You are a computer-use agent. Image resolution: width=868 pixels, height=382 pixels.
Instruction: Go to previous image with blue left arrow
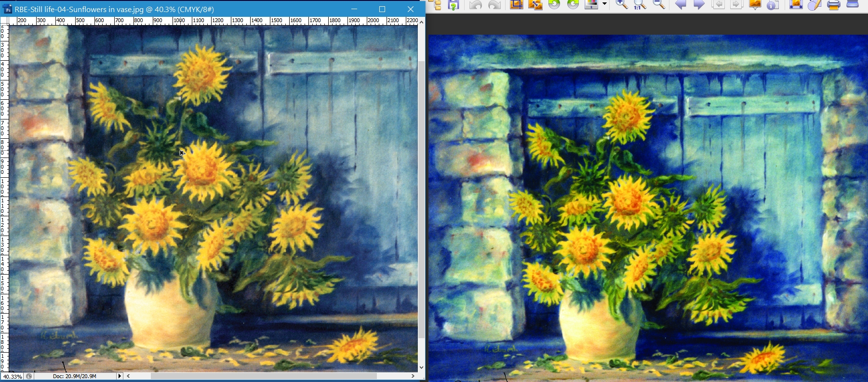pos(681,5)
